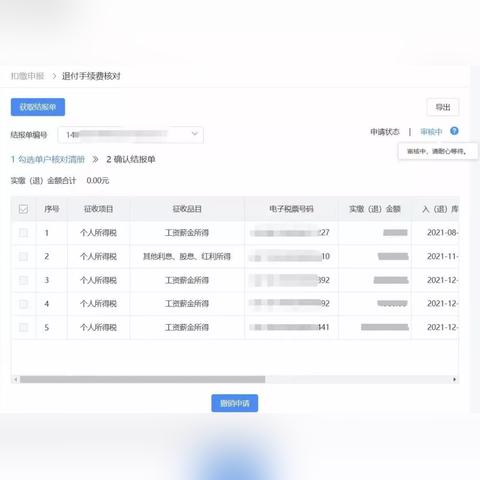This screenshot has width=480, height=480.
Task: Click the double-chevron between steps 1 and 2
Action: click(x=95, y=159)
